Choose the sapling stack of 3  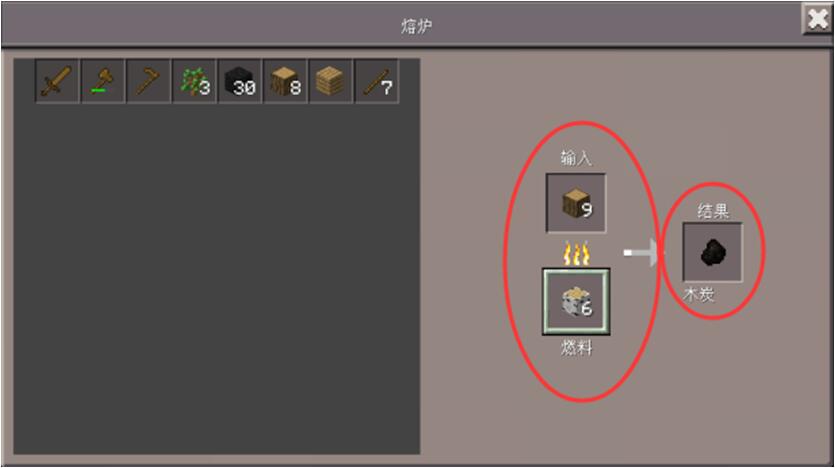194,81
